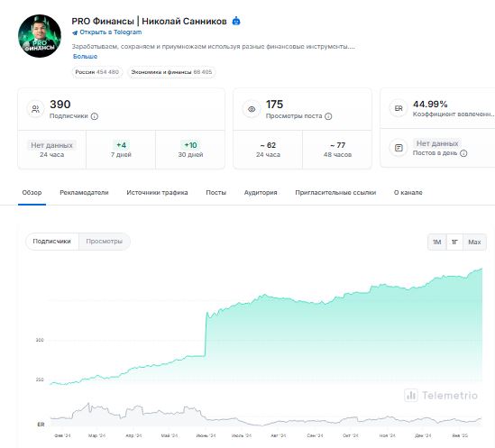Click the Экономика и финансы category tag

click(171, 72)
